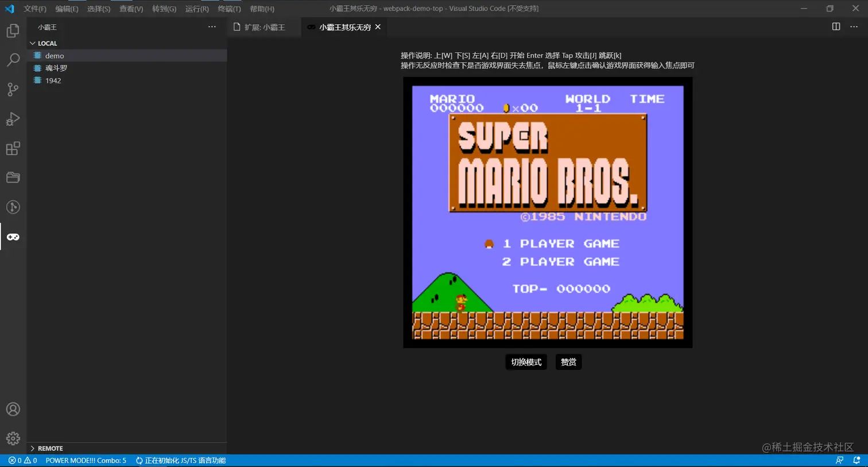Open the 查看(V) menu
This screenshot has height=467, width=868.
pos(131,9)
